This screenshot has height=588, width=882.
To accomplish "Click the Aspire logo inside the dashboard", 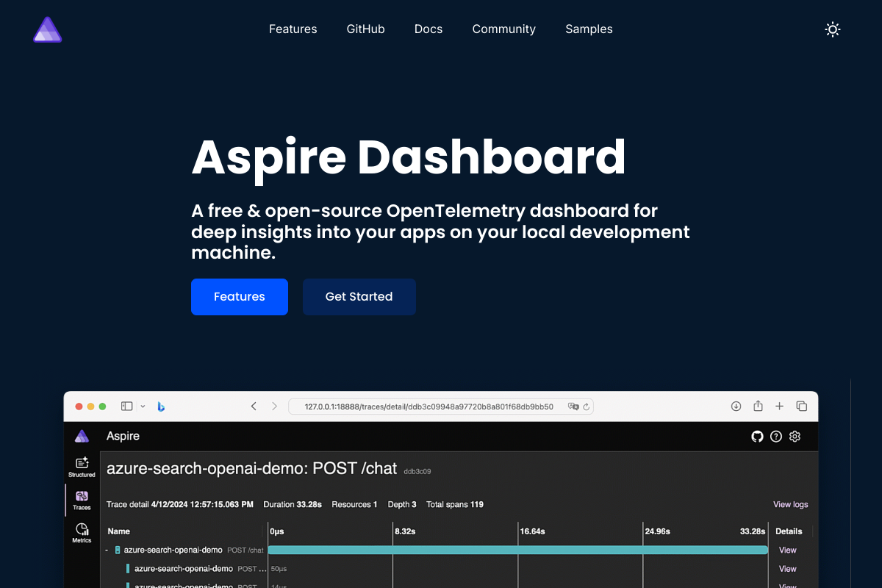I will click(82, 436).
